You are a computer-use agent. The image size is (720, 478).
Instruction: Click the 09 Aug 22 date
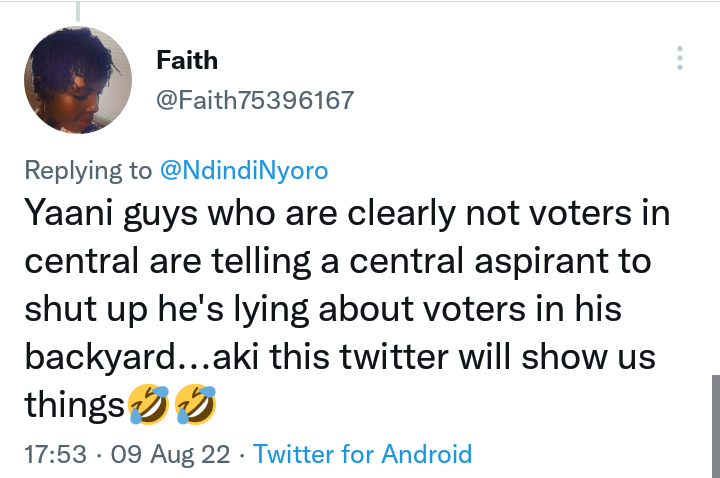tap(170, 454)
